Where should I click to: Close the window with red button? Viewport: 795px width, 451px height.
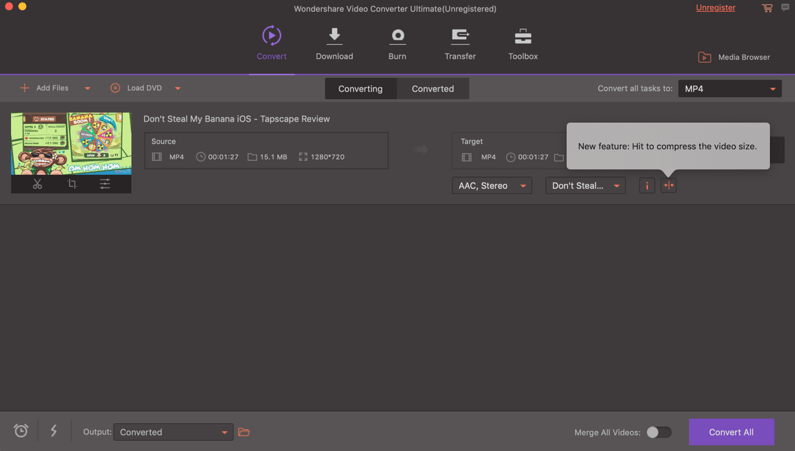click(9, 7)
